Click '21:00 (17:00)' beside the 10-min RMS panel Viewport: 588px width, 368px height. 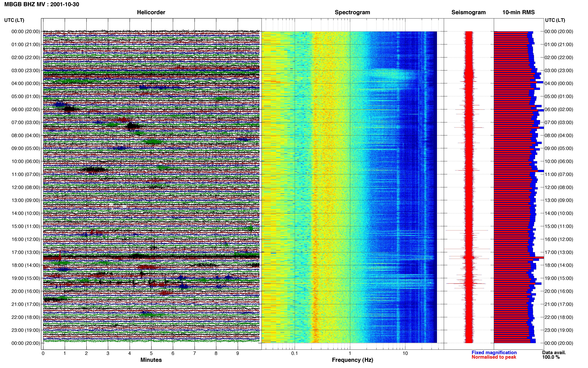(559, 304)
